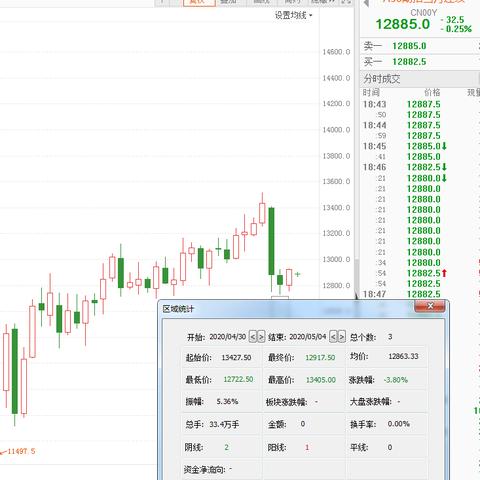The height and width of the screenshot is (480, 480).
Task: Step start date 2020/04/30 forward
Action: [261, 337]
